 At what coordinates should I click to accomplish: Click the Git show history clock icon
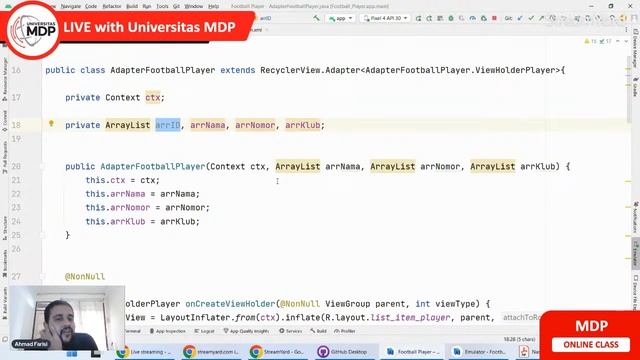[x=553, y=18]
